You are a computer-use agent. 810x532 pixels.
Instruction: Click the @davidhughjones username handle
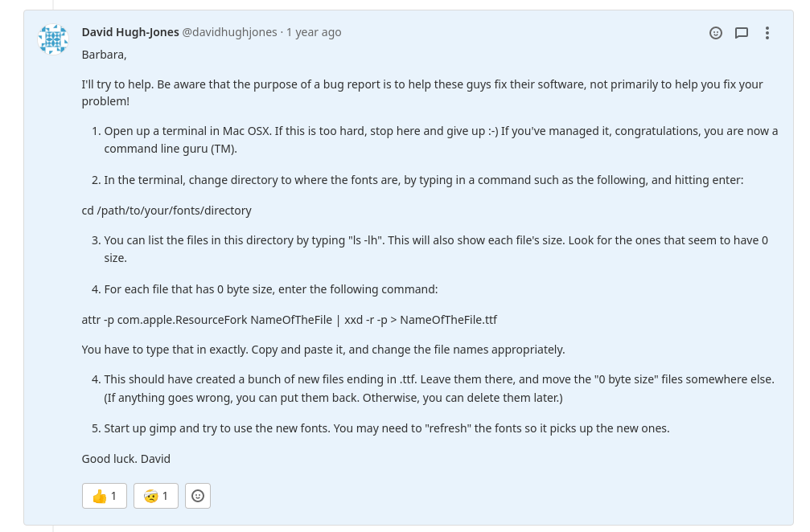coord(229,32)
